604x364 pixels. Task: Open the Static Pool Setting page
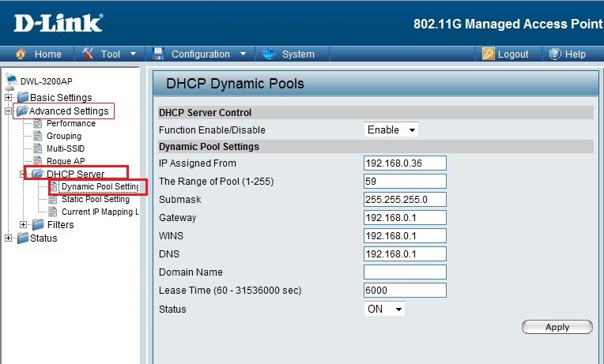pyautogui.click(x=96, y=199)
